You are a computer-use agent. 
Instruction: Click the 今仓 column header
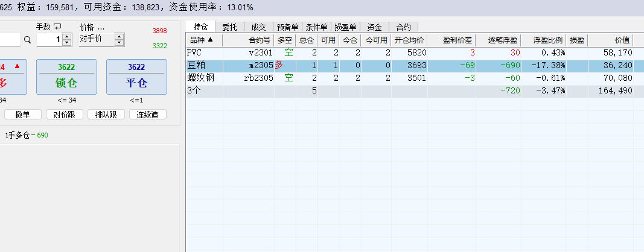point(350,40)
